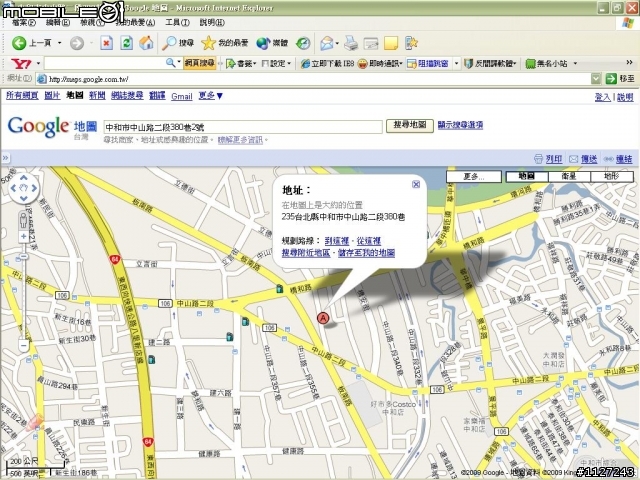
Task: Pan the map down with the arrow
Action: pos(24,198)
